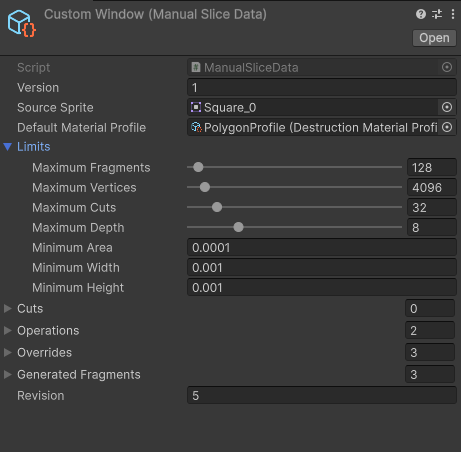This screenshot has height=452, width=461.
Task: Click the Square_0 sprite icon
Action: click(196, 107)
